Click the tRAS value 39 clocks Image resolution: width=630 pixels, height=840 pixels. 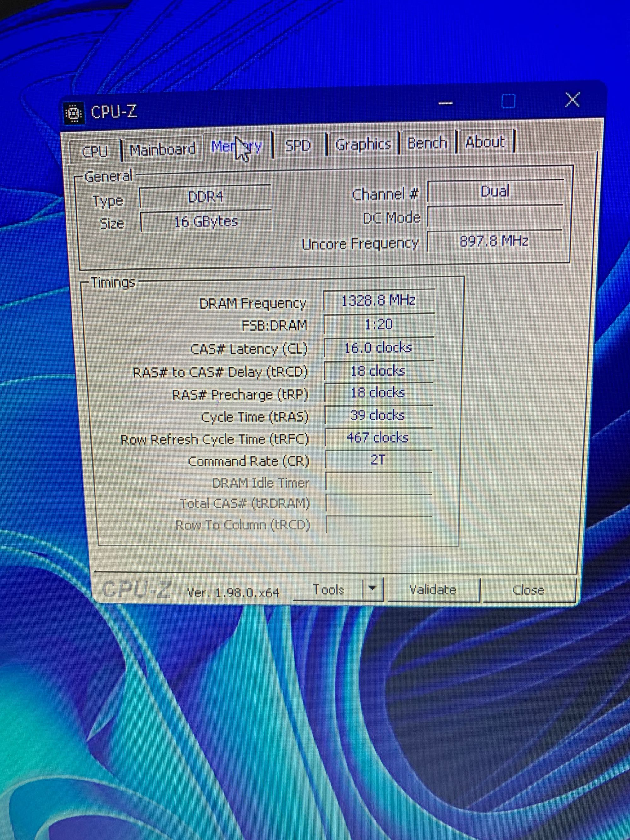(x=378, y=415)
